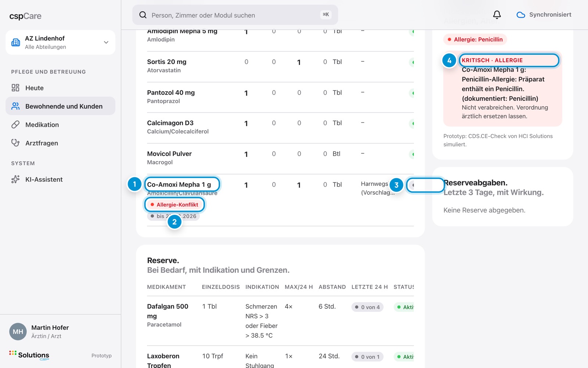Select the Movicol Pulver medication name
Image resolution: width=588 pixels, height=368 pixels.
coord(169,154)
